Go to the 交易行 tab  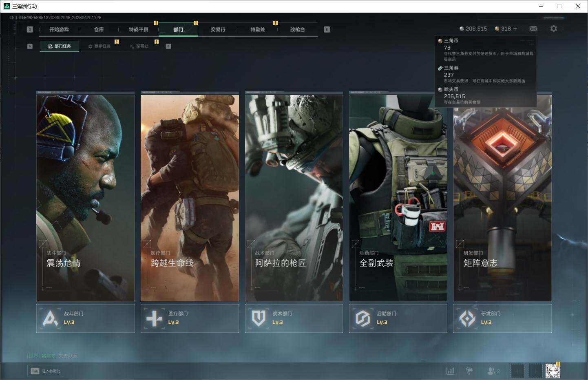[x=218, y=29]
